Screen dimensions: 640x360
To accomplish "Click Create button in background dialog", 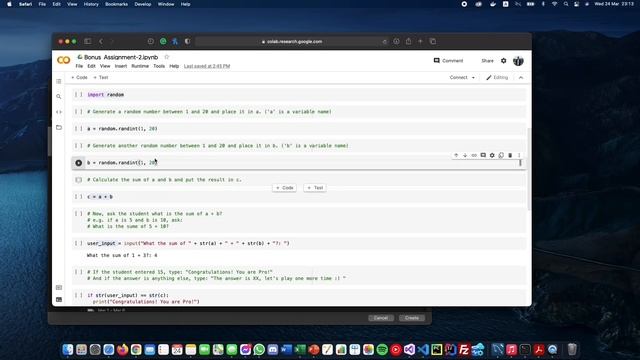I will tap(412, 318).
